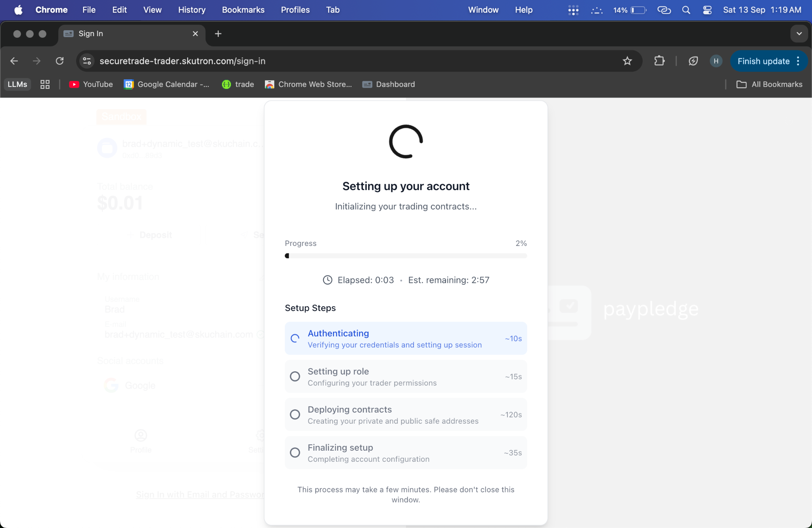Open Google Calendar bookmark
This screenshot has height=528, width=812.
[x=167, y=84]
